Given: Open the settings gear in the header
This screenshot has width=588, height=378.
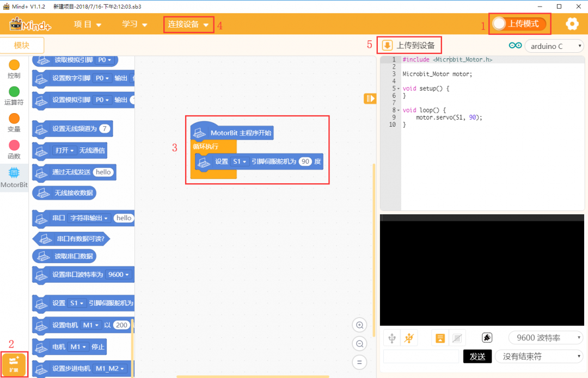Looking at the screenshot, I should (572, 24).
